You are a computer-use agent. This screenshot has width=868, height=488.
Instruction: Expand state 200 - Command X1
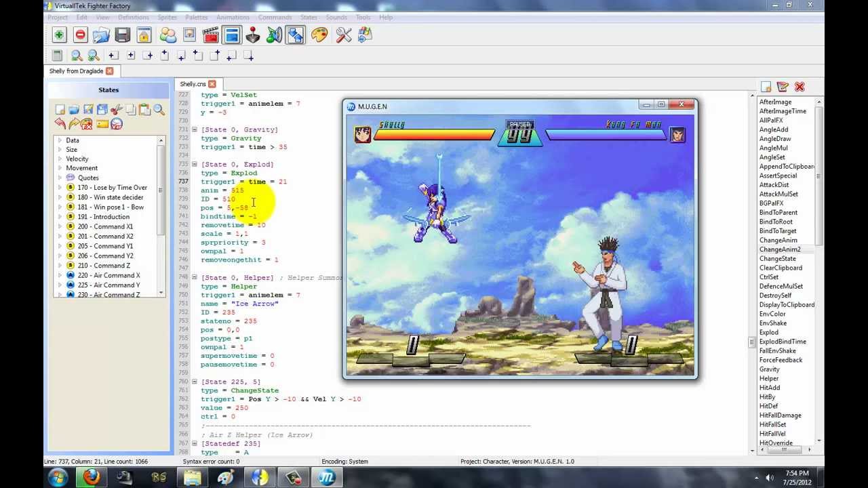(59, 226)
